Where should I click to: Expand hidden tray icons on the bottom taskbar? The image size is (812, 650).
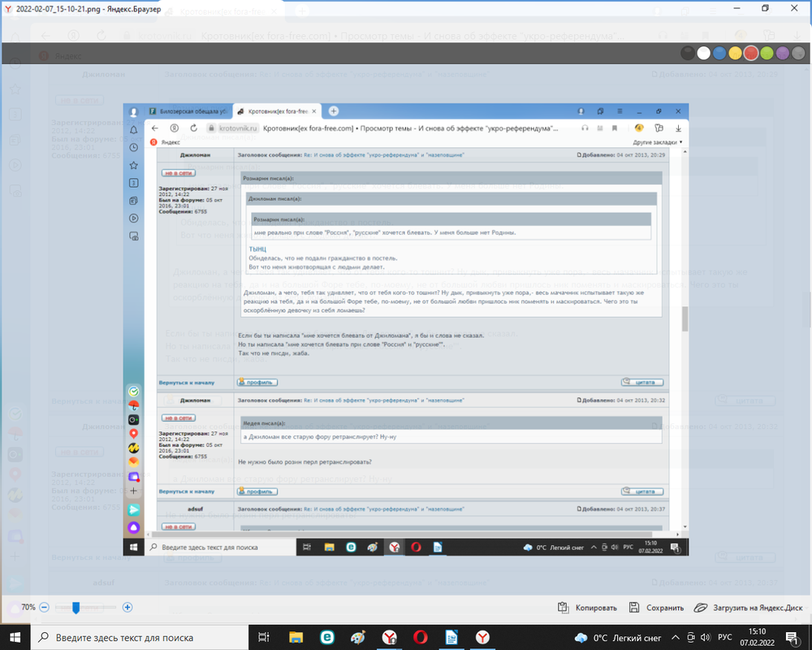coord(676,638)
